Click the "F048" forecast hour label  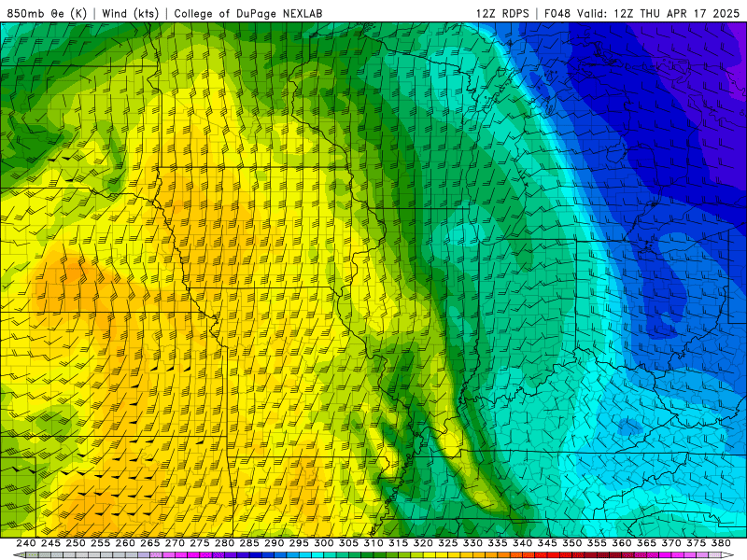coord(557,13)
